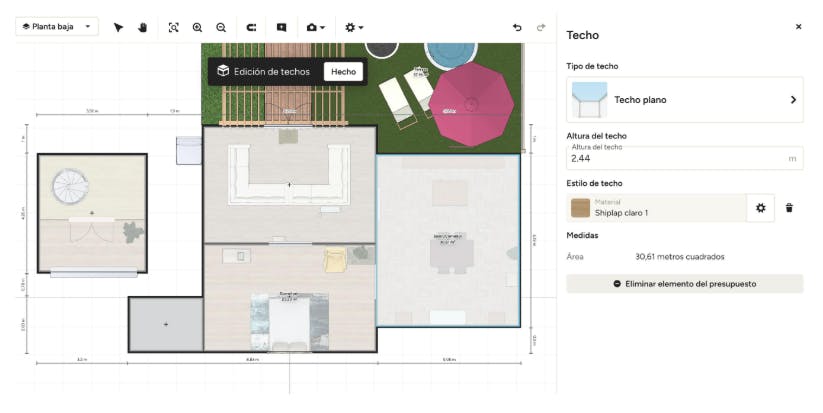Open material settings gear for Shiplap claro 1

760,208
